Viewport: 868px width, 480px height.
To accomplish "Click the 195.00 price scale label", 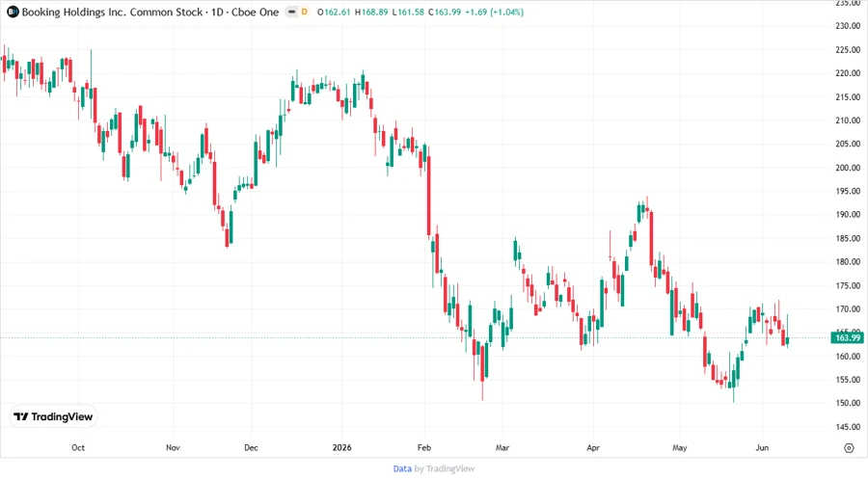I will [x=848, y=192].
